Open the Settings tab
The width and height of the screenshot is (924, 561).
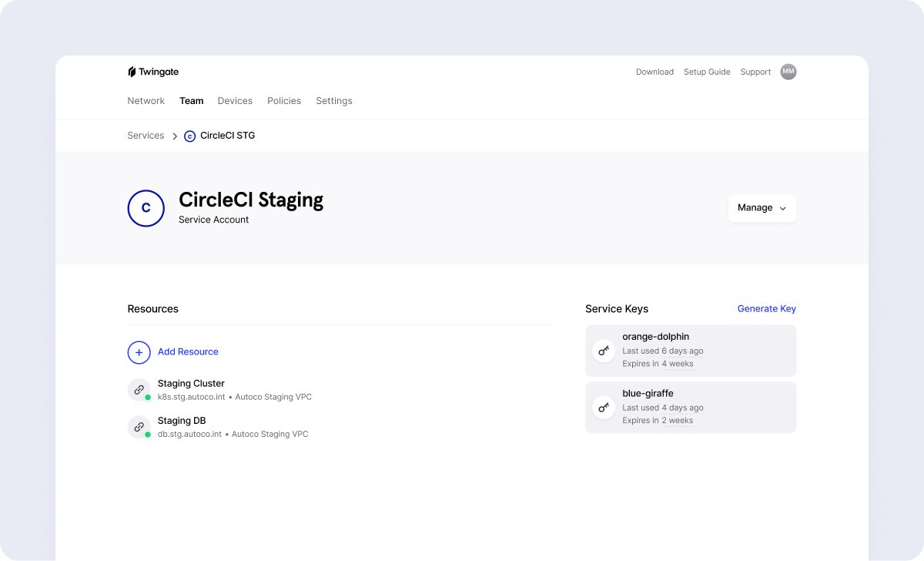pyautogui.click(x=334, y=101)
